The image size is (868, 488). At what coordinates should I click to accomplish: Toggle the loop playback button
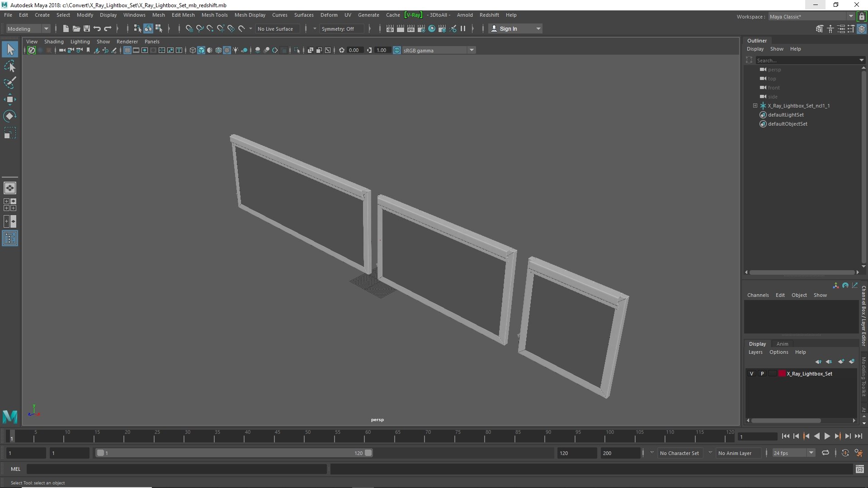[825, 453]
